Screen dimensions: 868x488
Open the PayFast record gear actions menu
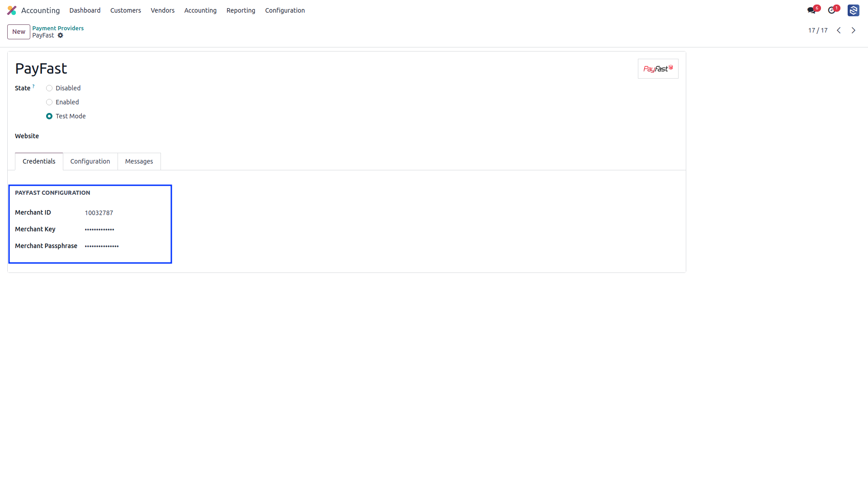click(x=61, y=35)
